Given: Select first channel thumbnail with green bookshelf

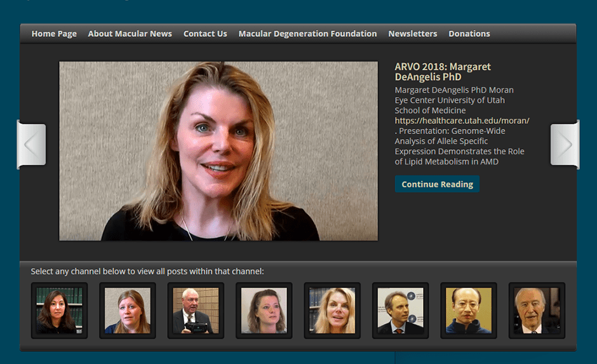Looking at the screenshot, I should (x=59, y=311).
